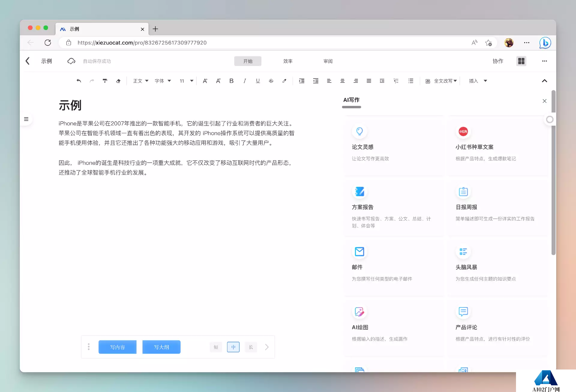Expand the 全文改写 dropdown
Viewport: 576px width, 392px height.
(441, 81)
